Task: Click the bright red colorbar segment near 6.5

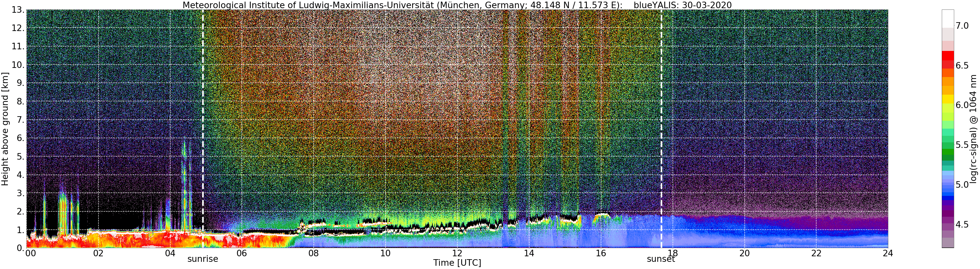Action: pyautogui.click(x=948, y=55)
